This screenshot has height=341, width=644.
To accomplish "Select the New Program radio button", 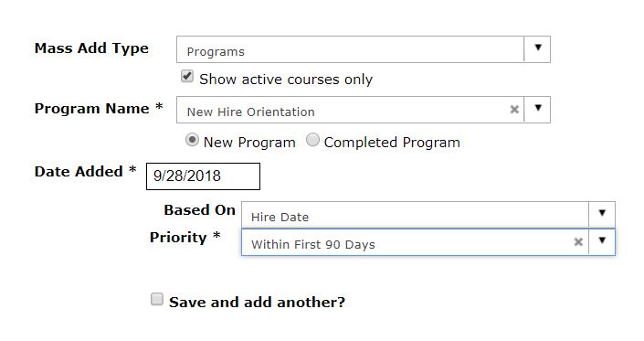I will [192, 140].
